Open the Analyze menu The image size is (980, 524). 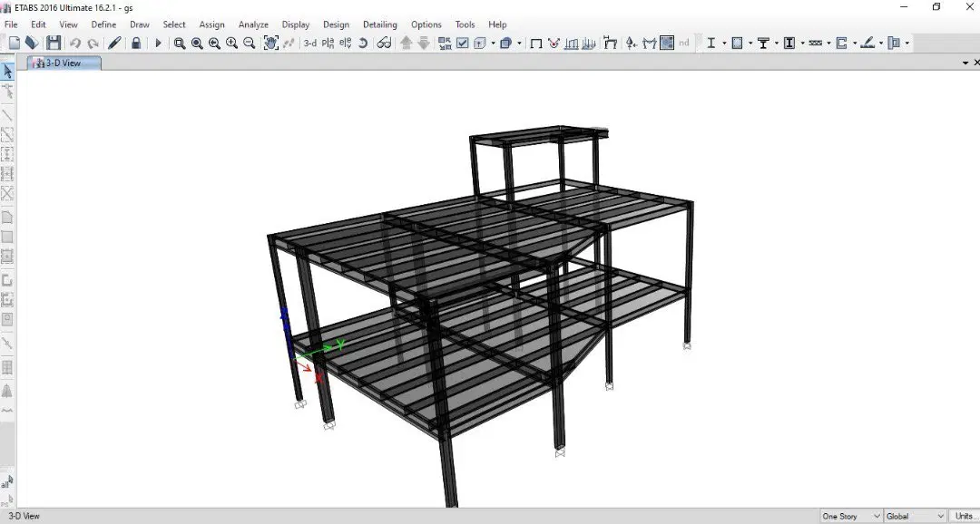pyautogui.click(x=253, y=24)
